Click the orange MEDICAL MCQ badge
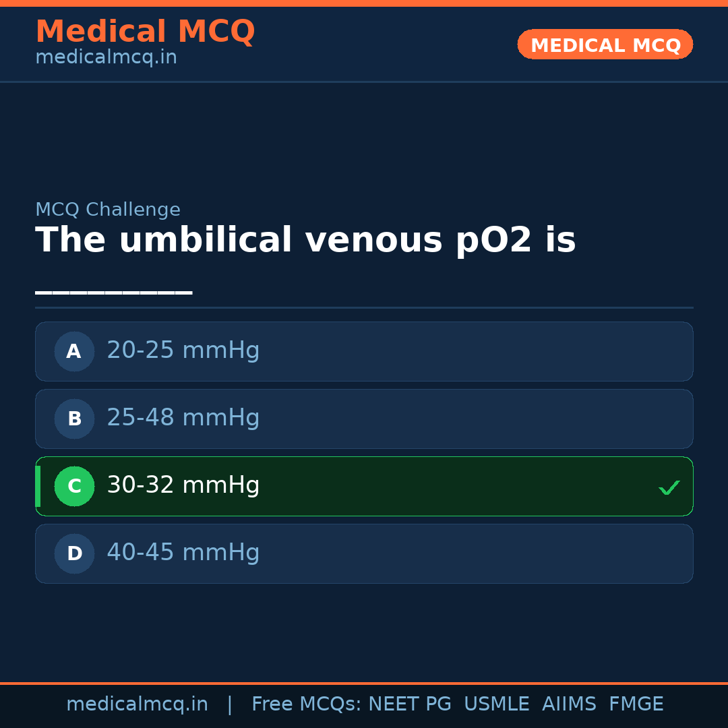The height and width of the screenshot is (728, 728). tap(605, 44)
